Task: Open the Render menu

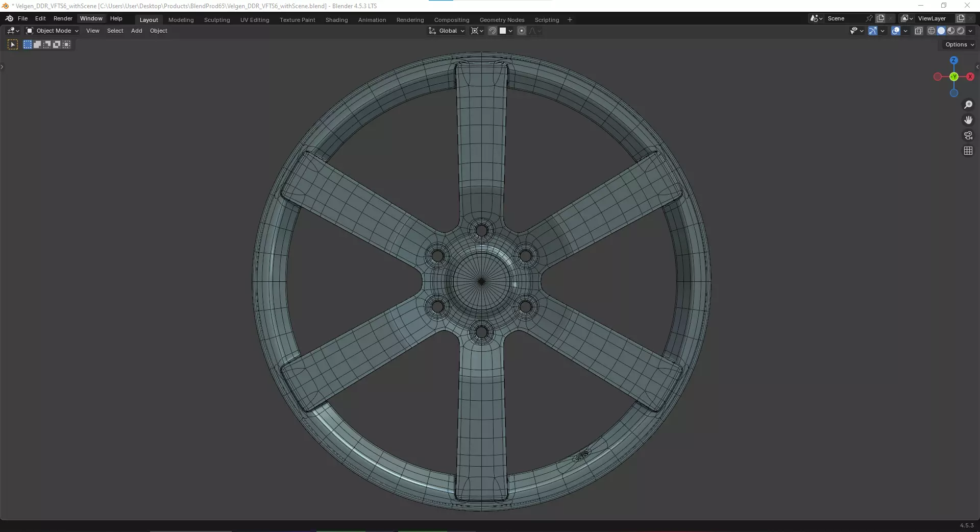Action: [x=63, y=18]
